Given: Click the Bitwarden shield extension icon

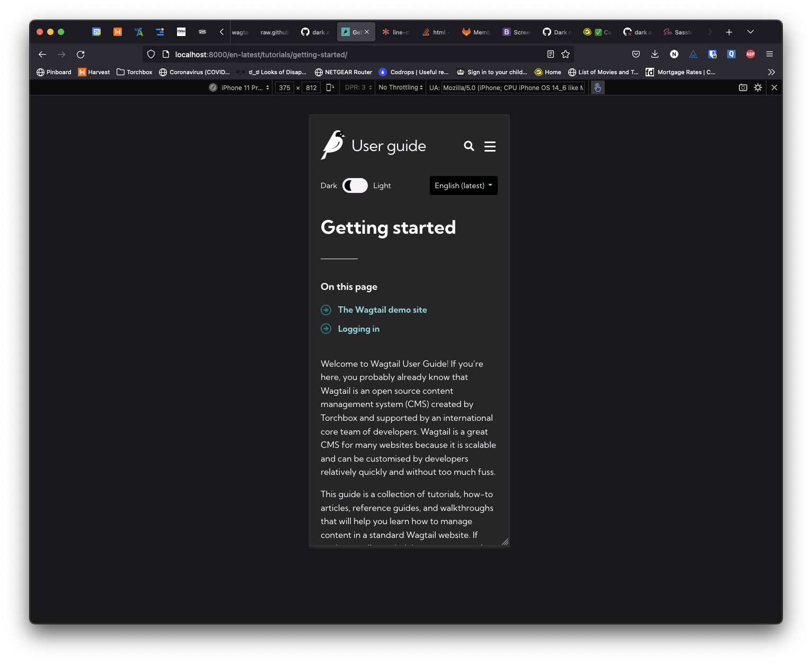Looking at the screenshot, I should click(x=712, y=54).
